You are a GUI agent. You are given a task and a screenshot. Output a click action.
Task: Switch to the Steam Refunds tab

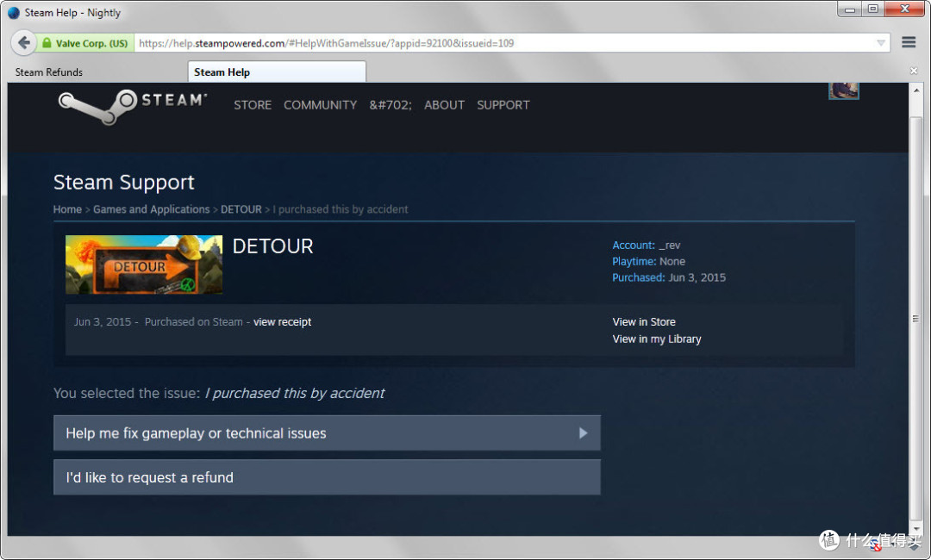click(x=49, y=72)
